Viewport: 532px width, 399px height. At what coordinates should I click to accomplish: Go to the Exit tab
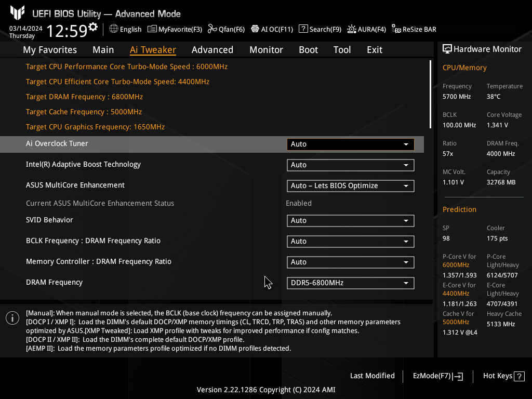click(375, 50)
